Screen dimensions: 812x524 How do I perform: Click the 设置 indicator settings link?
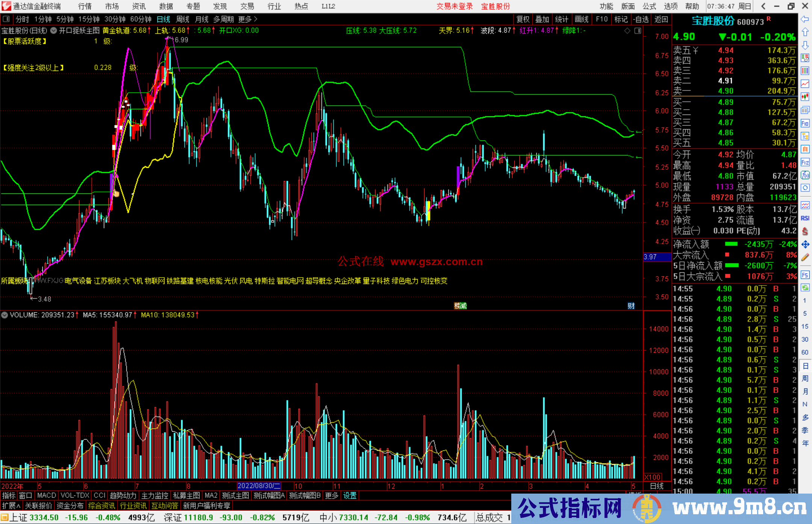point(350,495)
